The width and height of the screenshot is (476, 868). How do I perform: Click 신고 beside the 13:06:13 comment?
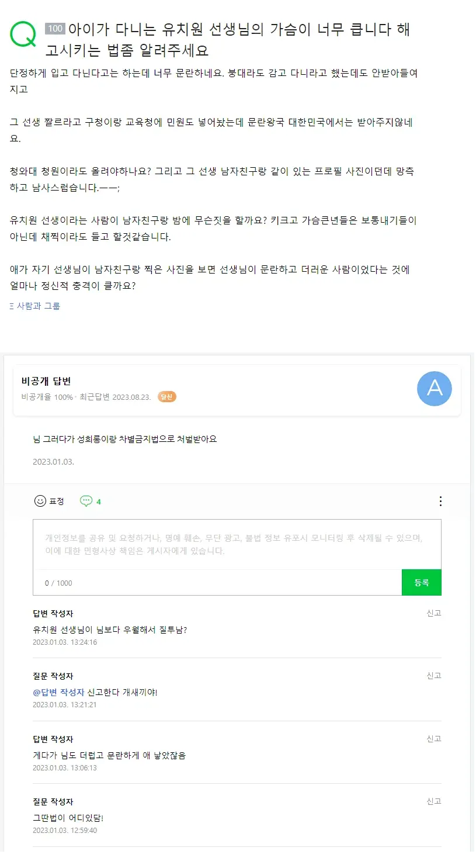tap(434, 738)
